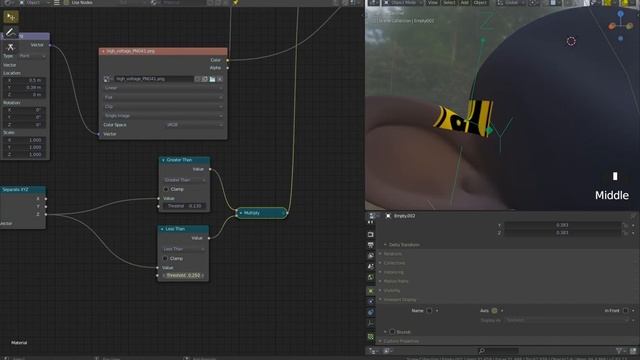The image size is (640, 360).
Task: Collapse the image texture node header arrow
Action: coord(103,51)
